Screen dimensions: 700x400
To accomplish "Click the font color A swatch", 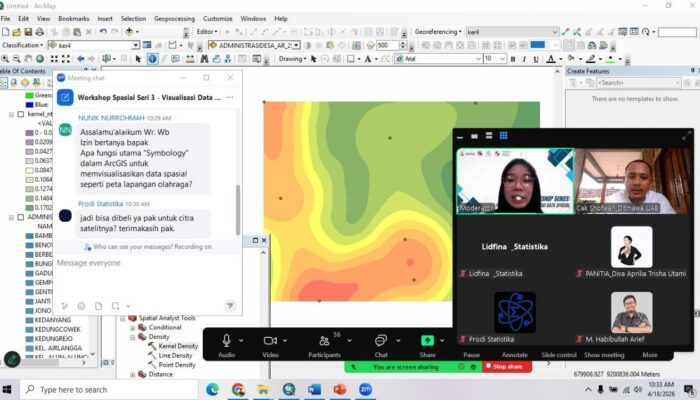I will pyautogui.click(x=551, y=59).
